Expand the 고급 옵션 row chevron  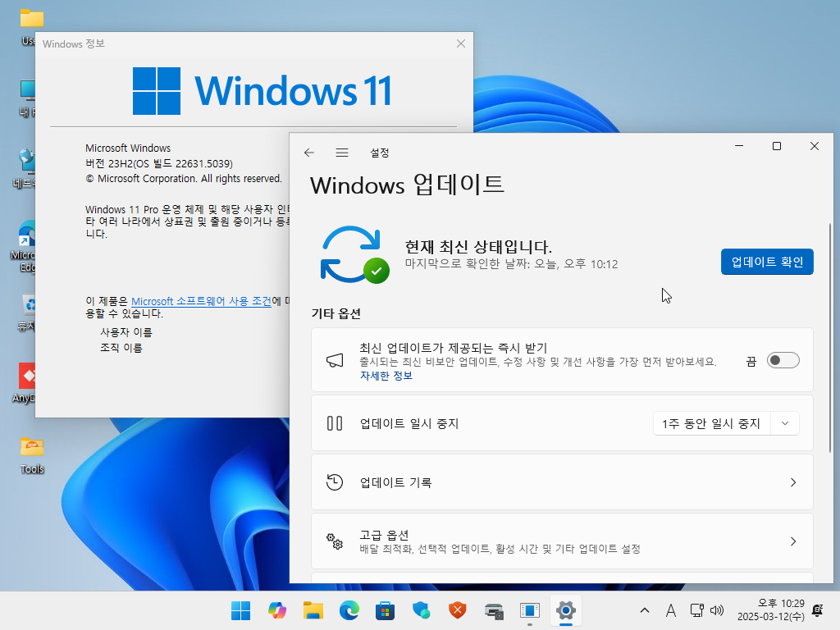(793, 541)
